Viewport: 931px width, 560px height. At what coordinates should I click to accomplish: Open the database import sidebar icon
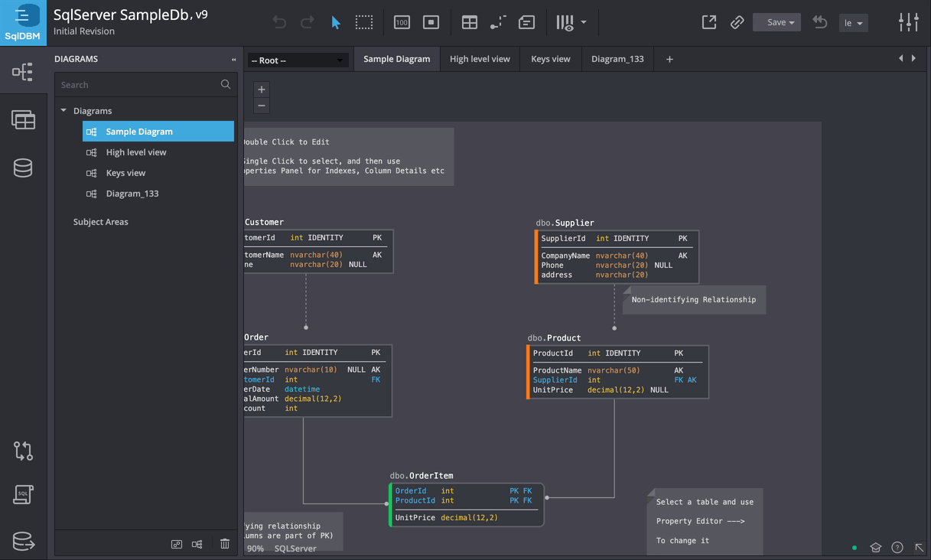click(x=23, y=542)
